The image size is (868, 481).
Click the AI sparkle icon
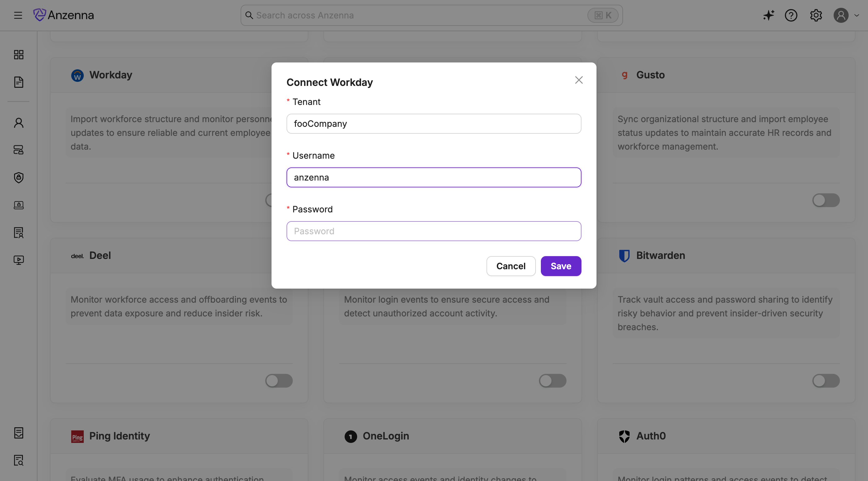(x=768, y=16)
